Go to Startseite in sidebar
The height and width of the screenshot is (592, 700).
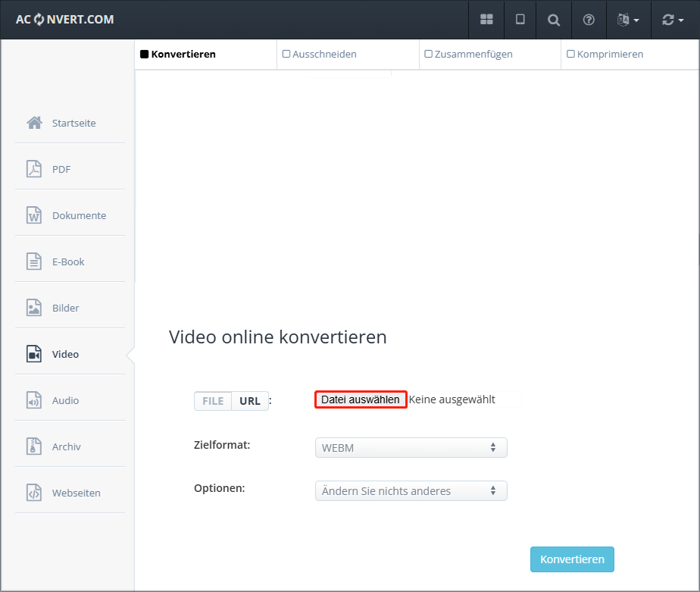(x=73, y=123)
